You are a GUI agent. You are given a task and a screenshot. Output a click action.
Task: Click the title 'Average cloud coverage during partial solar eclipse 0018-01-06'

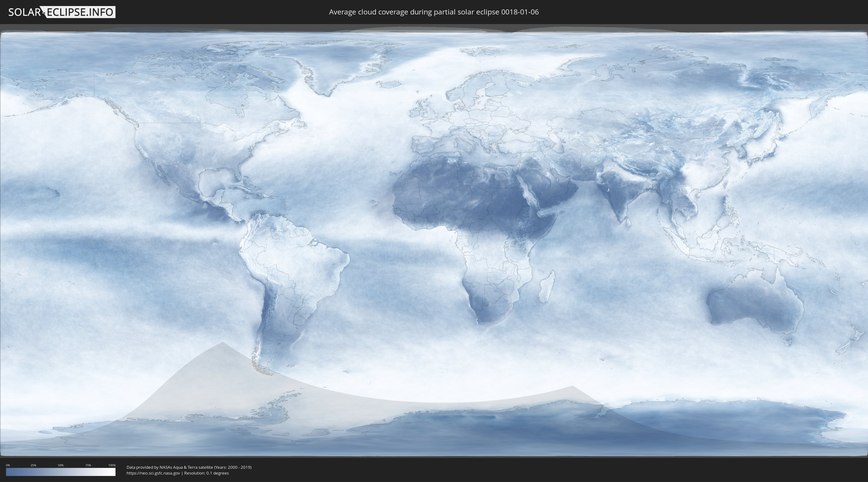click(434, 12)
